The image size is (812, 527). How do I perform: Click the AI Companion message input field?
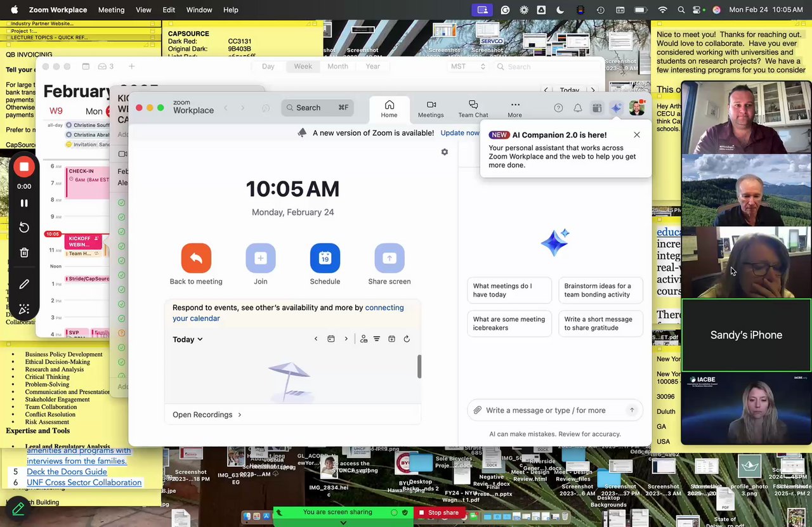point(554,410)
